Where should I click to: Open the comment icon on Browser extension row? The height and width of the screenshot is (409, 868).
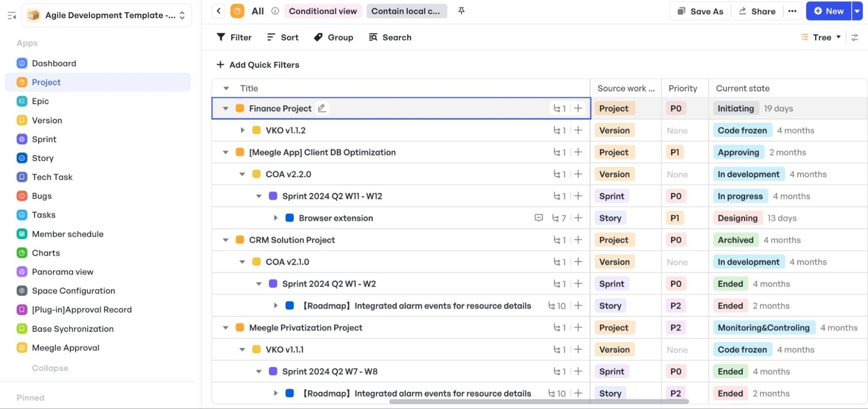(538, 218)
